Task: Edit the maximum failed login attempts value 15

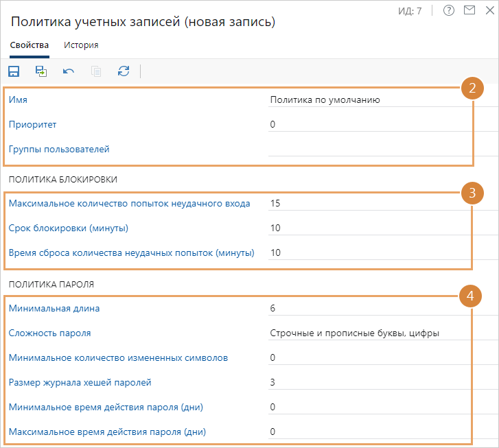Action: (x=364, y=203)
